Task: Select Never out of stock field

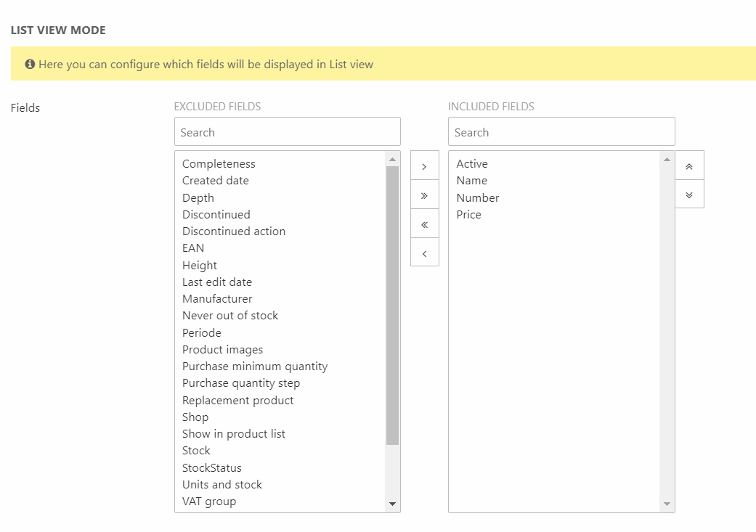Action: tap(230, 316)
